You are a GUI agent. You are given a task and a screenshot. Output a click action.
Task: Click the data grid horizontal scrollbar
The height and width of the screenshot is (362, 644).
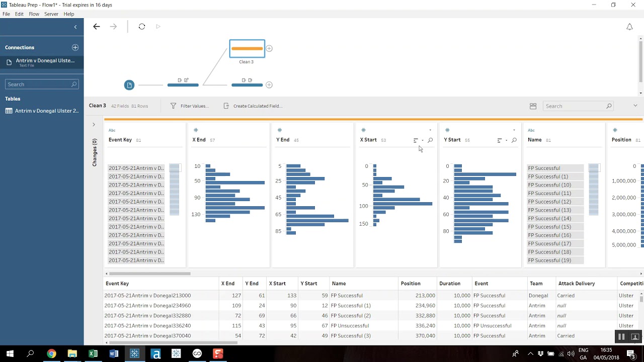(173, 343)
